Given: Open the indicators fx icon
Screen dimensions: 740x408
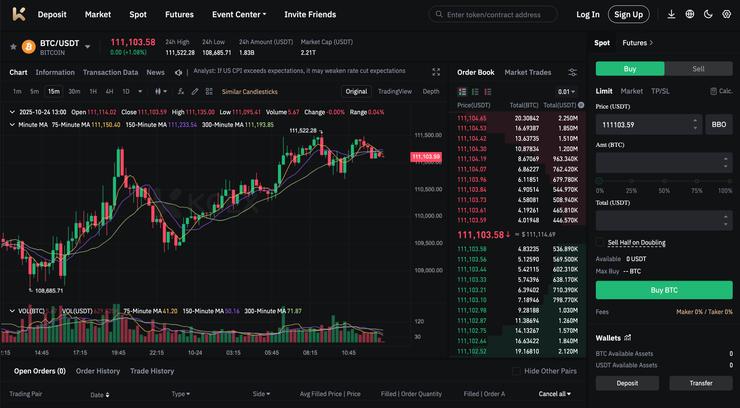Looking at the screenshot, I should pyautogui.click(x=180, y=92).
